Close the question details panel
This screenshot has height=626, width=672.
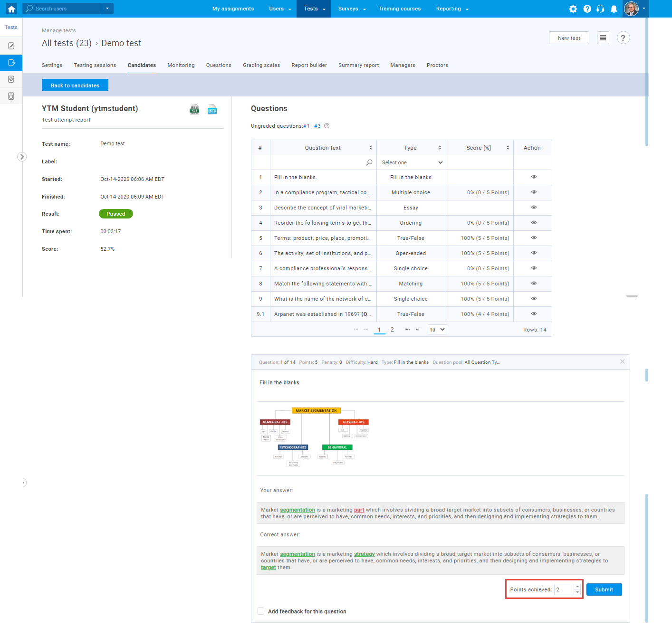point(622,362)
